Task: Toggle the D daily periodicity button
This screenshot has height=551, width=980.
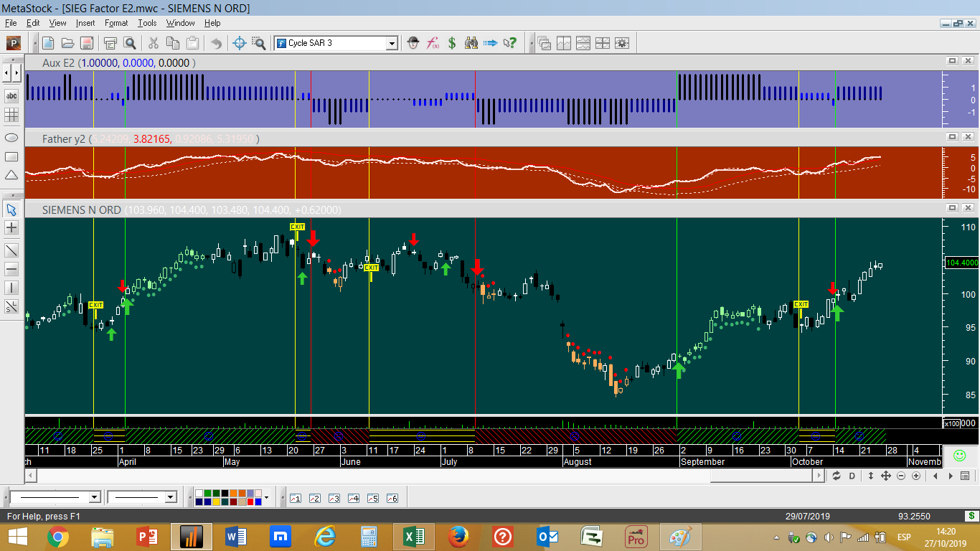Action: point(852,476)
